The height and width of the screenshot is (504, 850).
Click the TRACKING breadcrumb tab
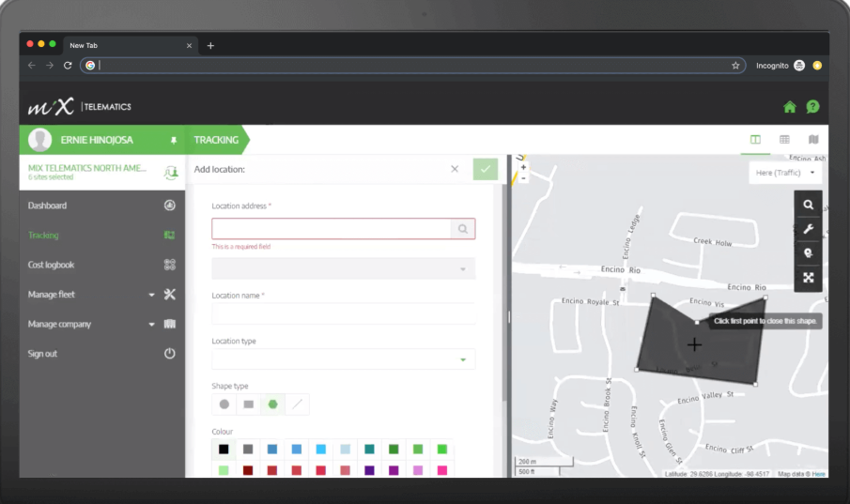[217, 140]
